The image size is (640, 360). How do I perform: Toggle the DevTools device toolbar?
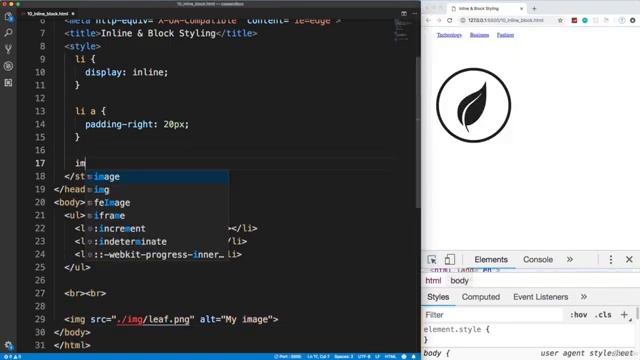pyautogui.click(x=449, y=260)
